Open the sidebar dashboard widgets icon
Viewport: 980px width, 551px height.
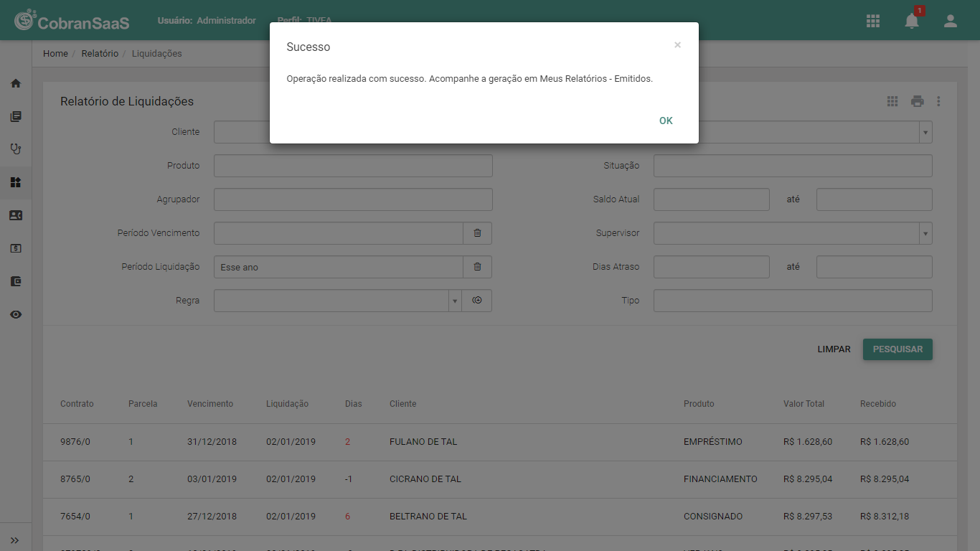pyautogui.click(x=16, y=182)
